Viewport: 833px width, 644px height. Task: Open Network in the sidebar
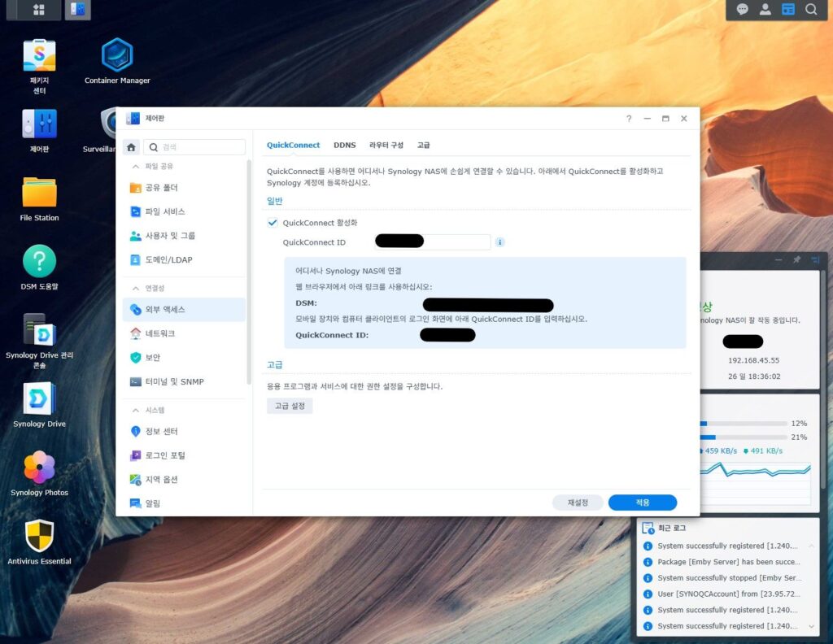coord(184,333)
